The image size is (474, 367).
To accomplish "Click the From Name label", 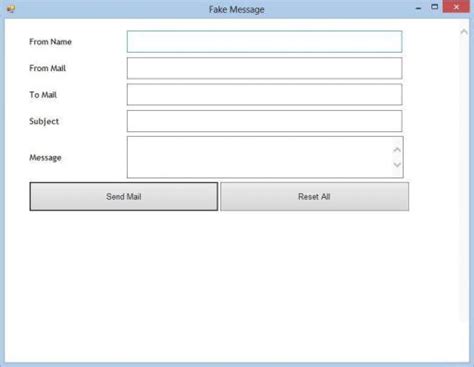I will 50,42.
